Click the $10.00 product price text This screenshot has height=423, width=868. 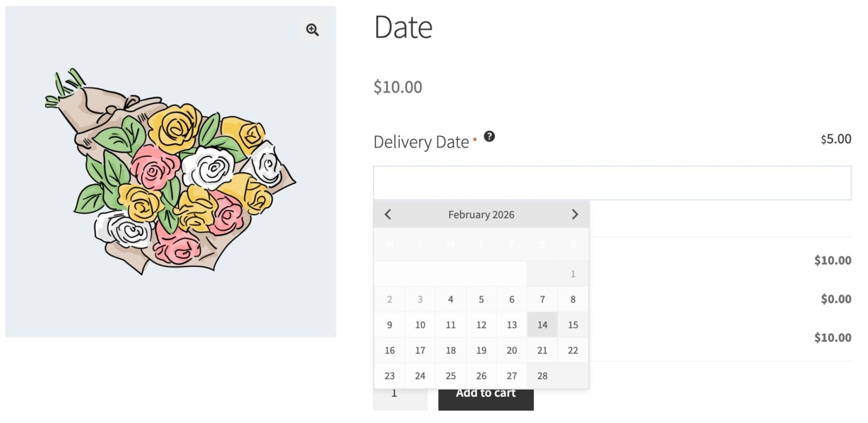[x=397, y=86]
